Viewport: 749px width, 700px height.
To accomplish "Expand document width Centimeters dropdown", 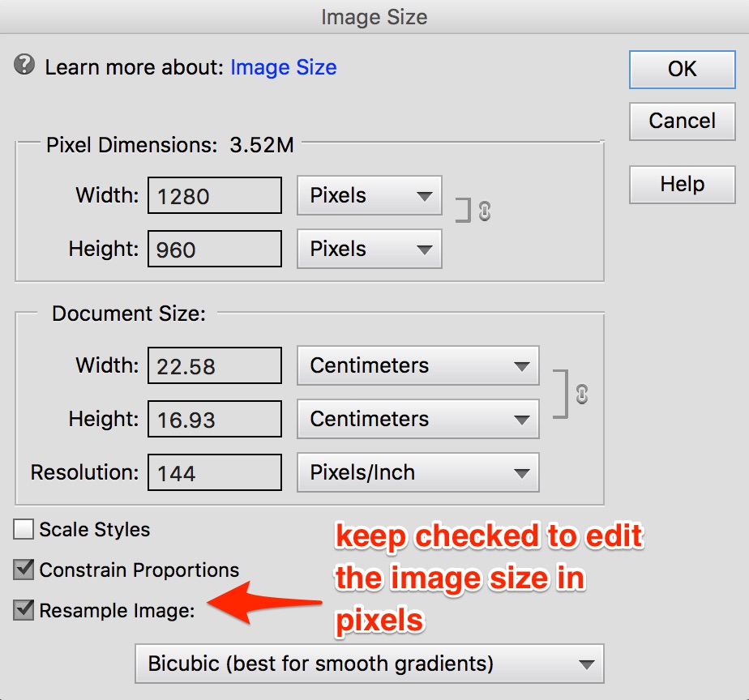I will click(418, 366).
